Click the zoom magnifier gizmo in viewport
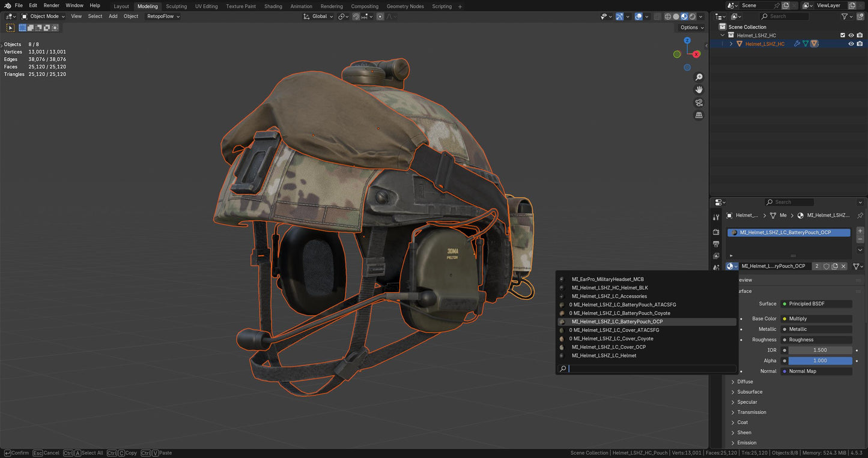Viewport: 868px width, 458px height. click(x=699, y=77)
